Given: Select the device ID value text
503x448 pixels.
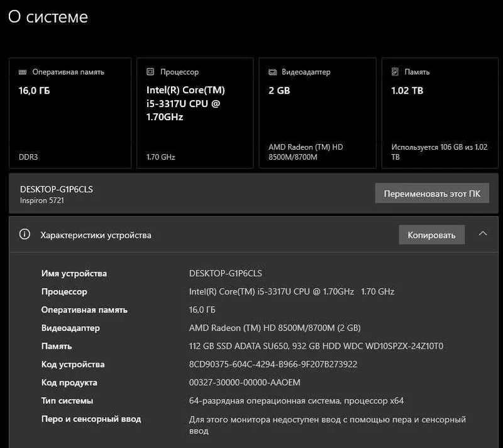Looking at the screenshot, I should point(273,364).
